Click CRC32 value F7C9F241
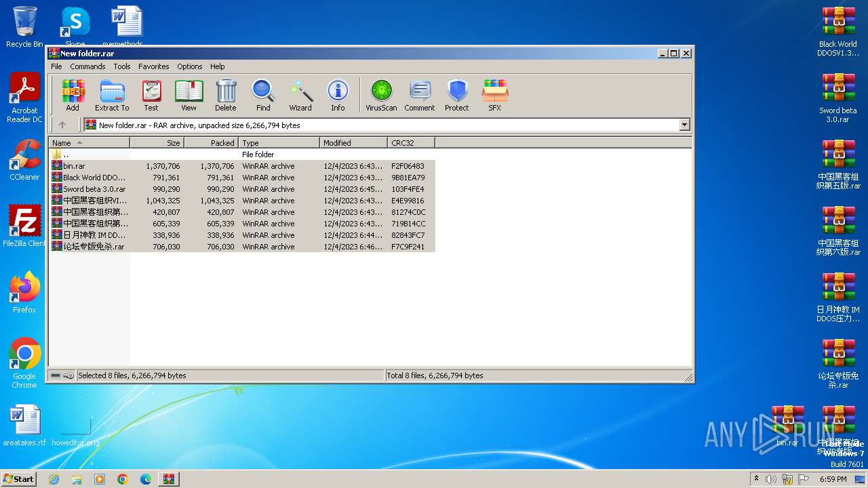 click(x=408, y=247)
